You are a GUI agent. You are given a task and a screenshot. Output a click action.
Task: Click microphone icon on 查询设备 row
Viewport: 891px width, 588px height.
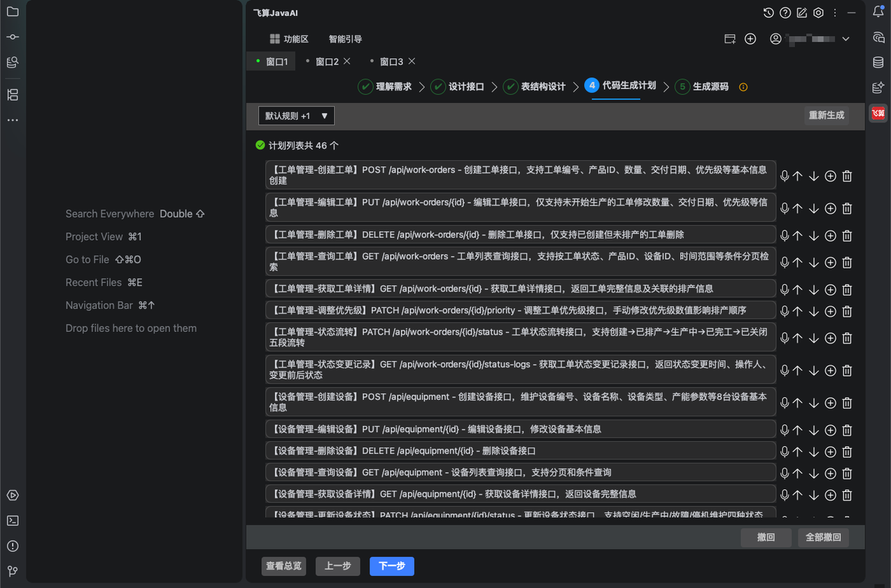784,473
